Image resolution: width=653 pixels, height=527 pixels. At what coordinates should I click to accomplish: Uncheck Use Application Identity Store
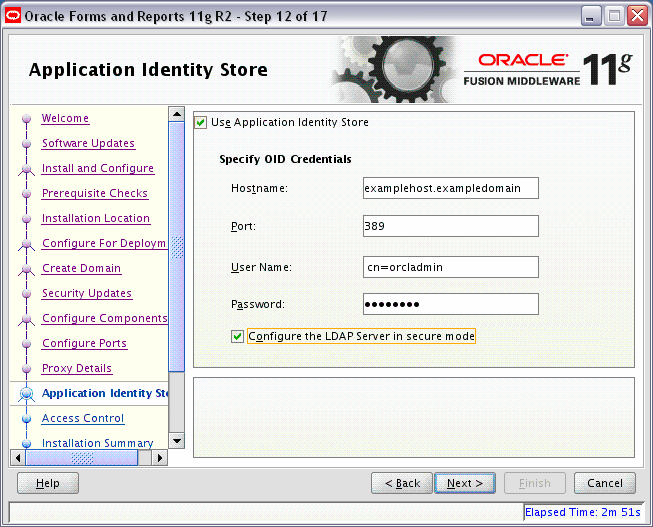point(201,122)
